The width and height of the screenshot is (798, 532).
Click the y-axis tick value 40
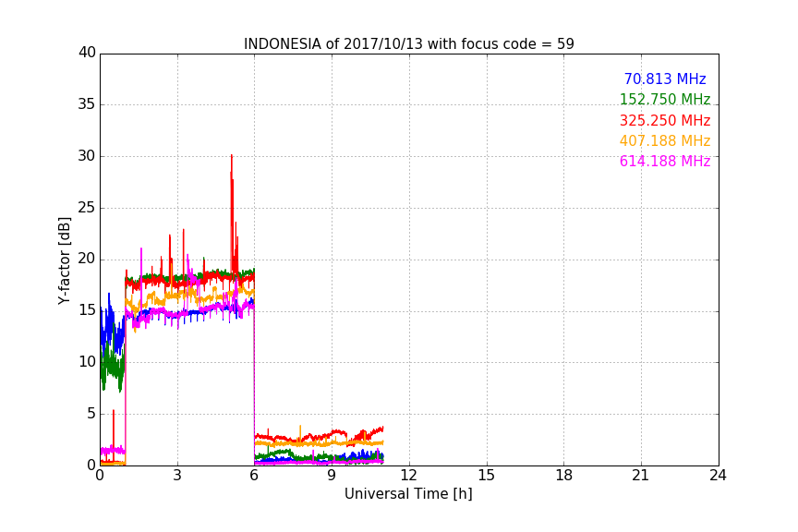pyautogui.click(x=87, y=53)
